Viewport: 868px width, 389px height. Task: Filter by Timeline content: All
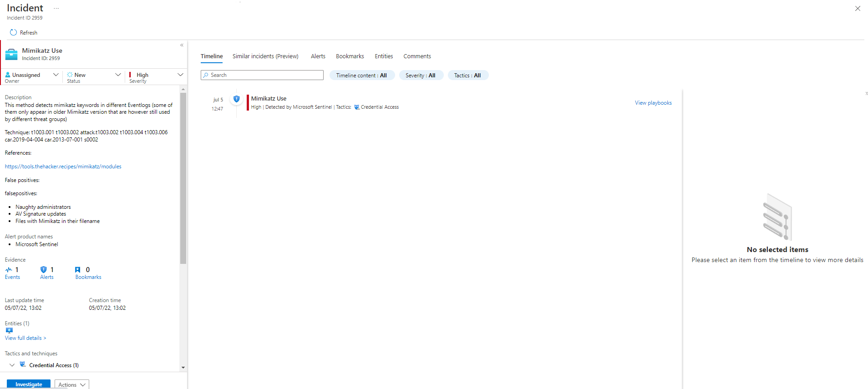pos(361,76)
